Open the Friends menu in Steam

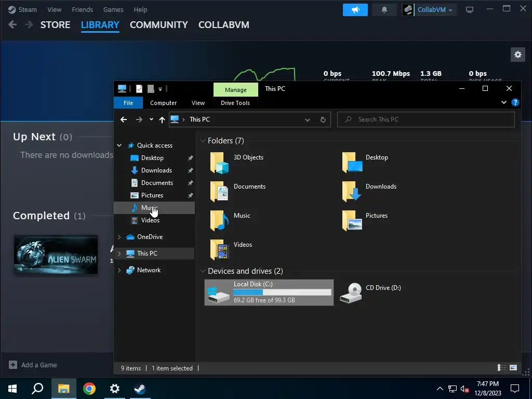coord(83,9)
